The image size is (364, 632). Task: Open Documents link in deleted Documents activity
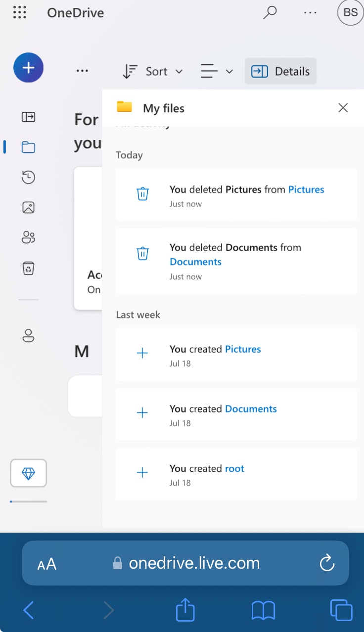(195, 262)
